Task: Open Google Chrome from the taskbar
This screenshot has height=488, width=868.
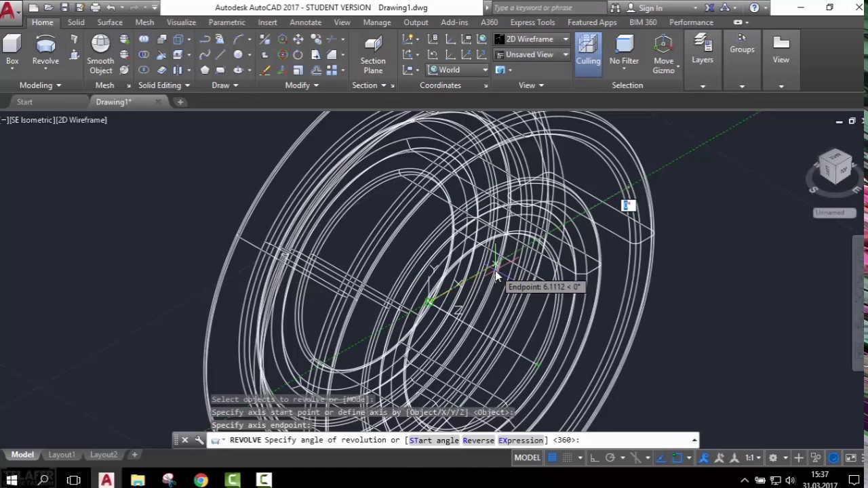Action: click(201, 480)
